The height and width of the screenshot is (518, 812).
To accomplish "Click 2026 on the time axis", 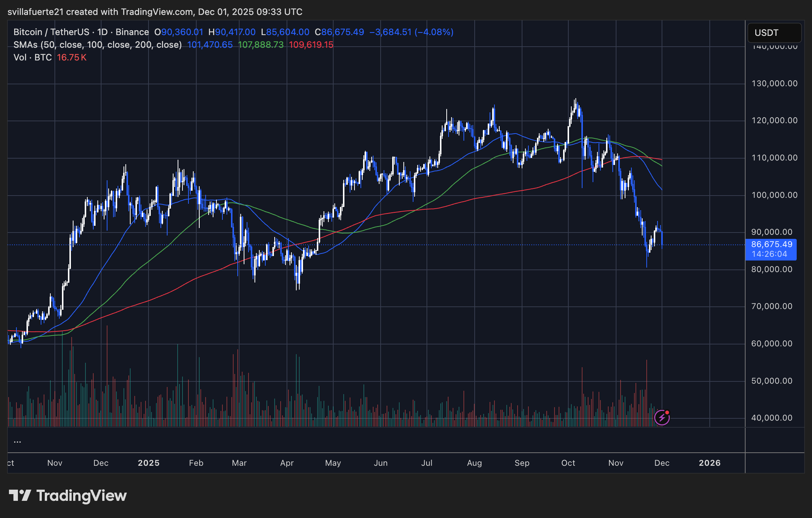I will (x=710, y=463).
